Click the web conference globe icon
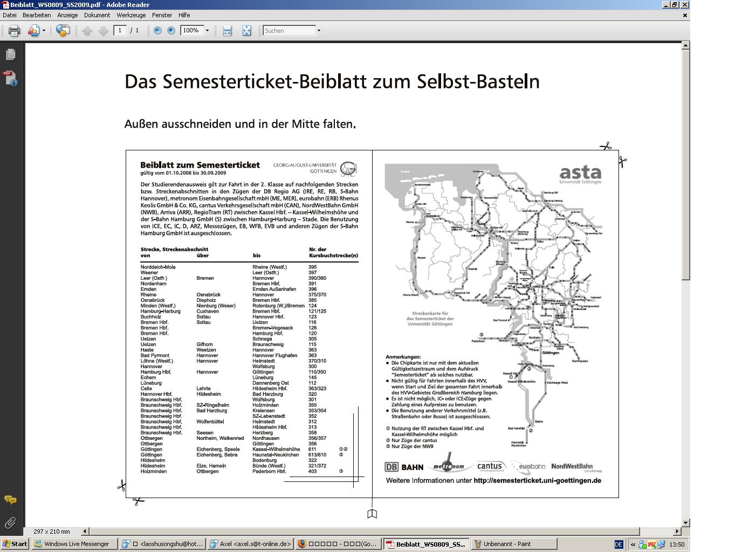The image size is (756, 552). [x=63, y=31]
